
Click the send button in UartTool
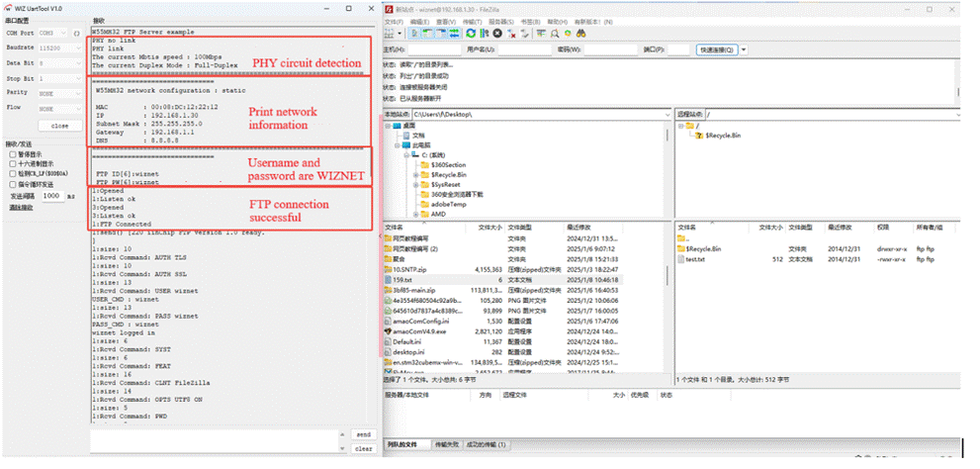[x=363, y=434]
